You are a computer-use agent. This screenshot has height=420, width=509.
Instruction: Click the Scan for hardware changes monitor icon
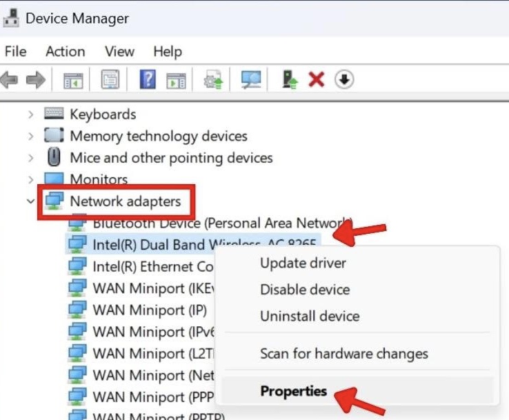[250, 79]
